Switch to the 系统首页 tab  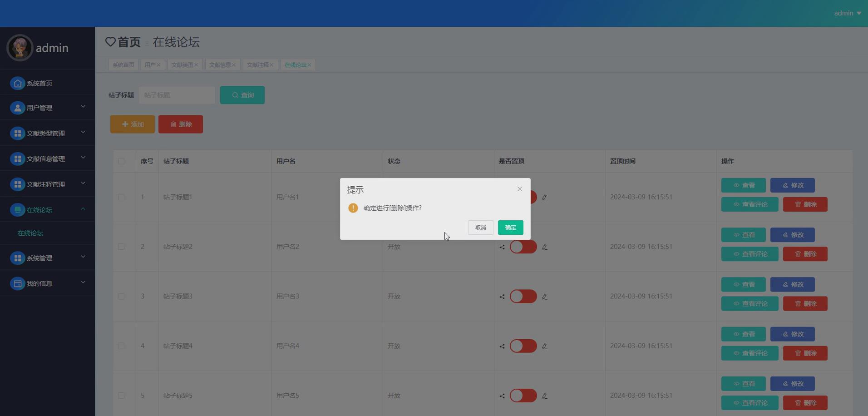tap(123, 65)
